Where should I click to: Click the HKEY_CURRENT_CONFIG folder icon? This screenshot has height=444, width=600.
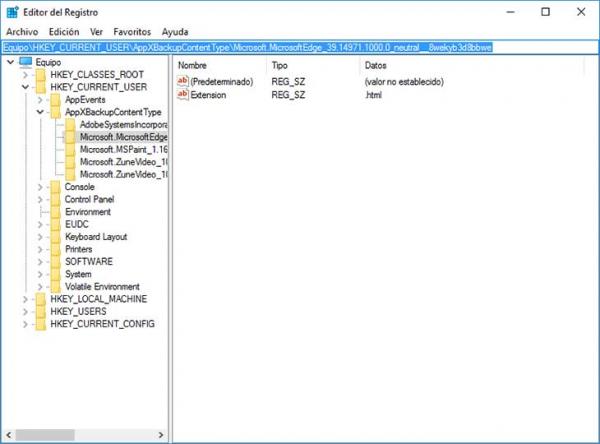[41, 324]
